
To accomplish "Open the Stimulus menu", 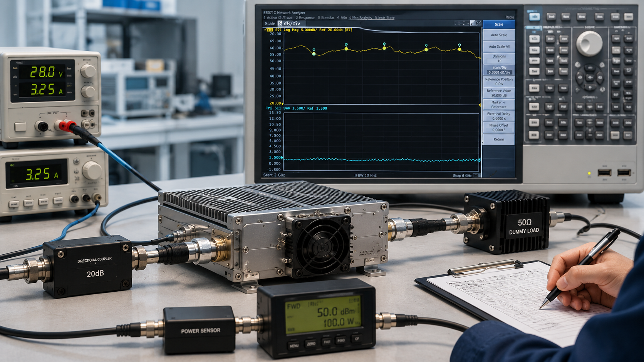I will point(326,18).
